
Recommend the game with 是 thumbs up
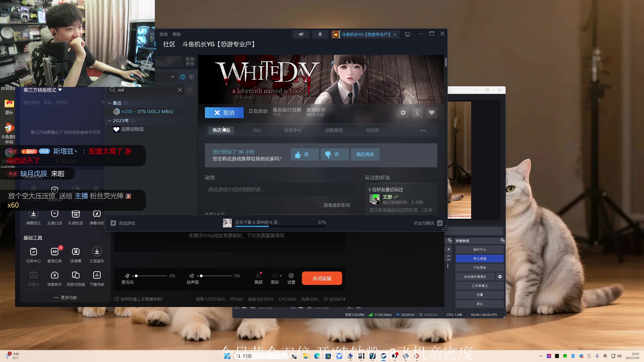pyautogui.click(x=304, y=154)
